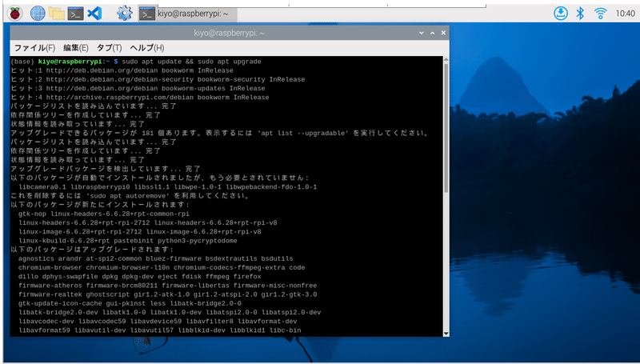Click the gtk-update-icon-cache package name
640x364 pixels.
(x=60, y=304)
